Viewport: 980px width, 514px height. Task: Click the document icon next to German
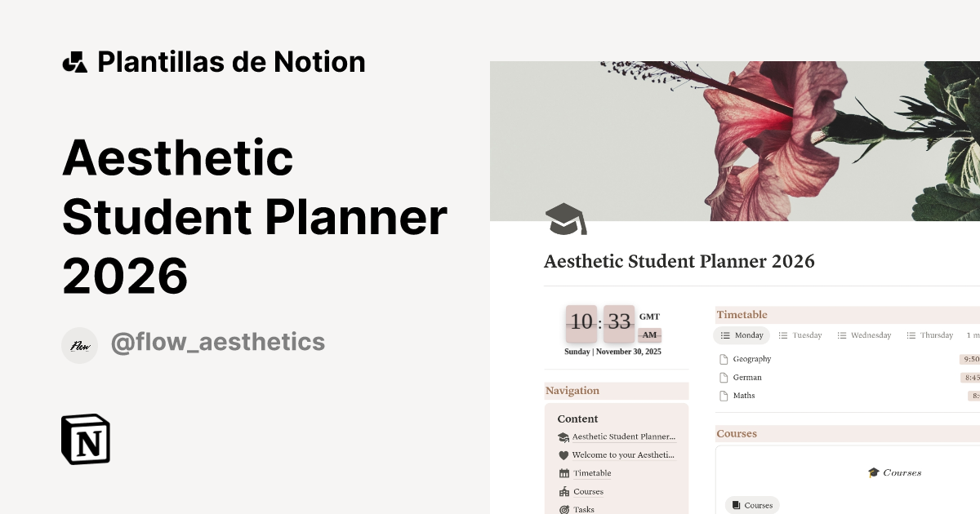(x=724, y=377)
